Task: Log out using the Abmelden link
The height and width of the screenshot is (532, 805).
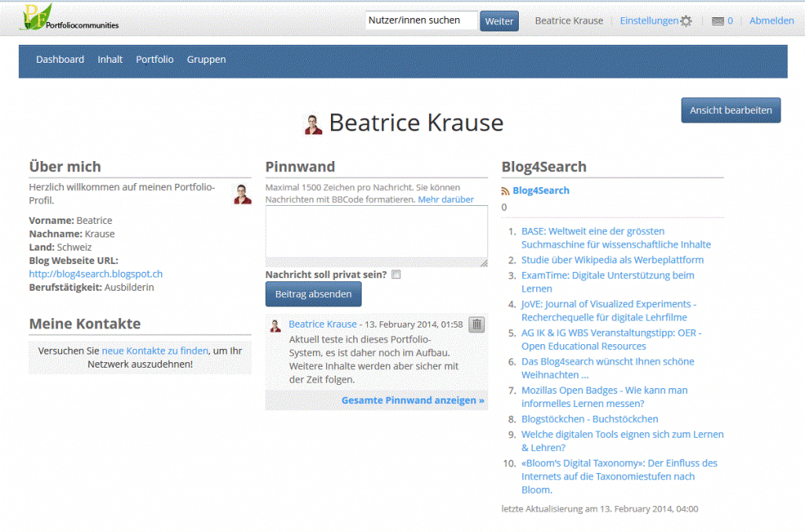Action: coord(772,21)
